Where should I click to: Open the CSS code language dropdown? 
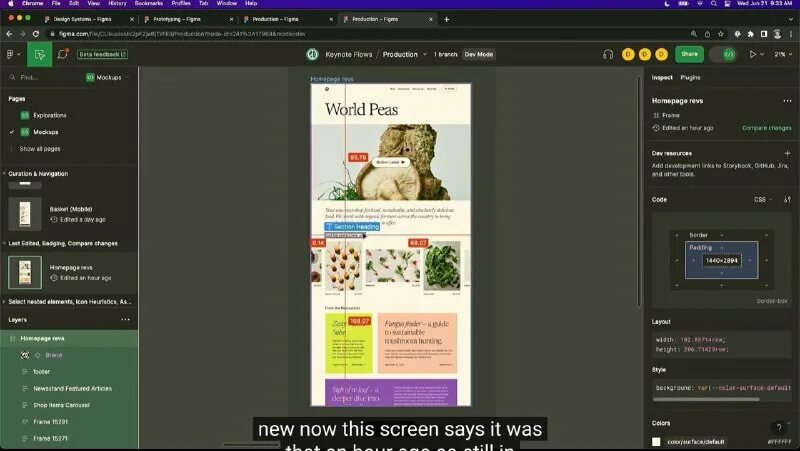(x=763, y=199)
